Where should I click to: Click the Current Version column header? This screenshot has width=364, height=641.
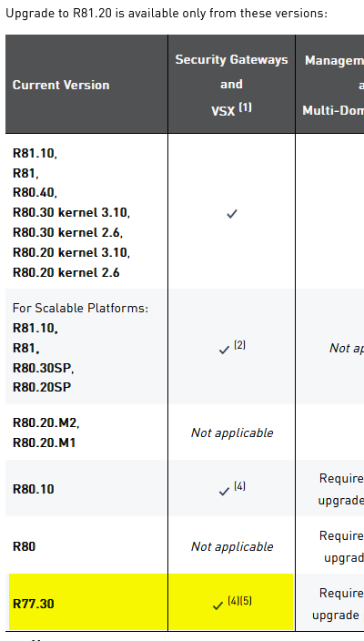(x=61, y=85)
